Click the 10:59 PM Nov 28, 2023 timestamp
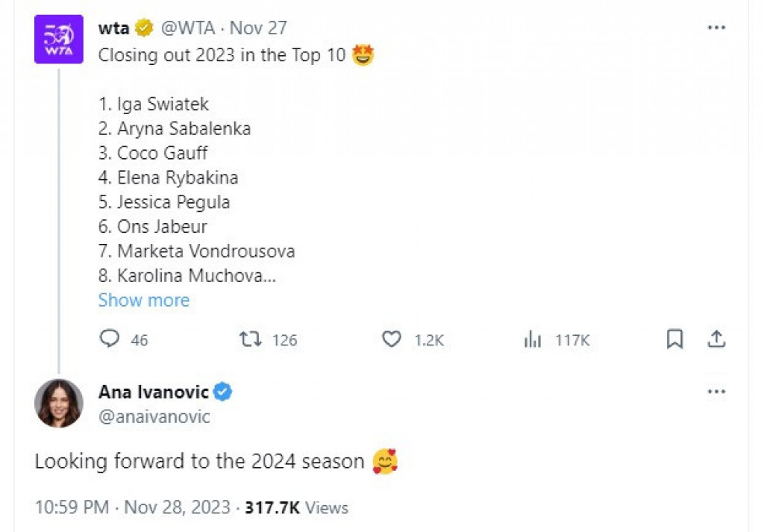 [x=133, y=507]
